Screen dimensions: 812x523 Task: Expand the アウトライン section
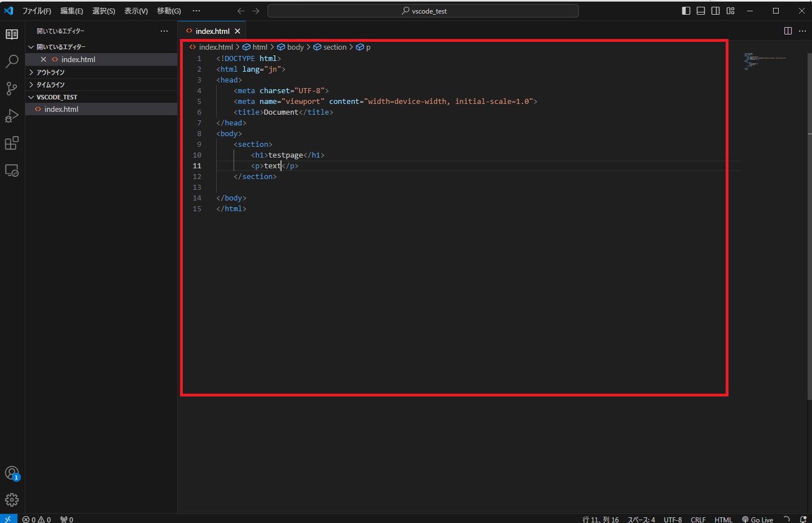click(x=102, y=72)
